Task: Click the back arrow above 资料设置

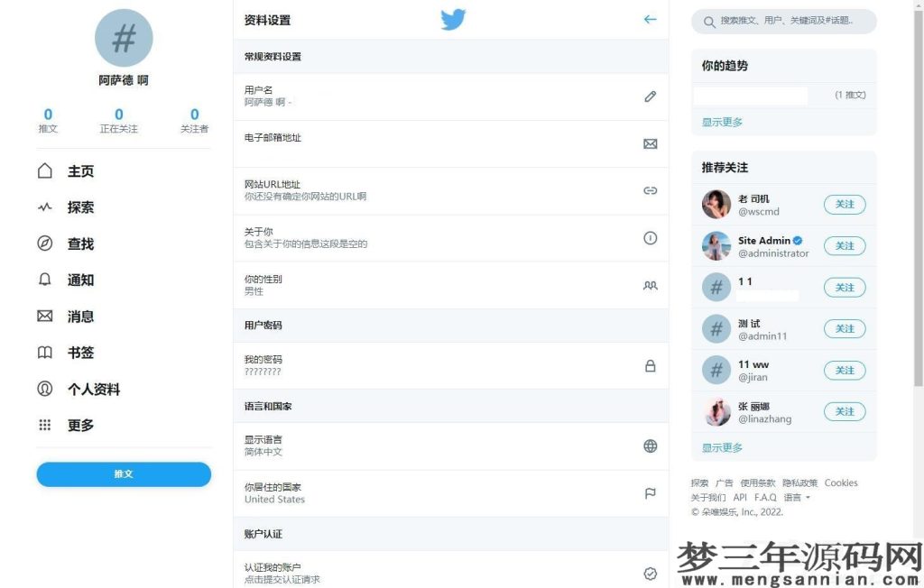Action: 650,19
